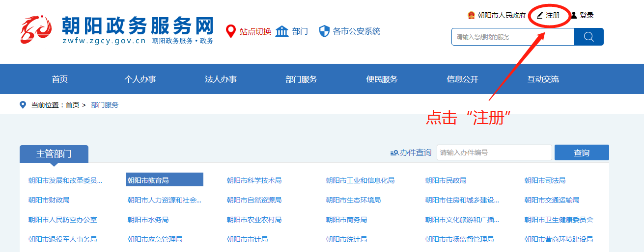Select 朝阳市人力资源和社会... department
The width and height of the screenshot is (644, 252).
tap(165, 200)
